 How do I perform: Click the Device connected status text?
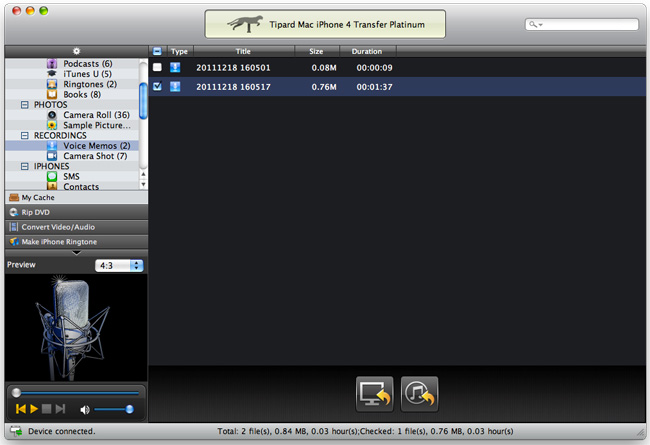[x=61, y=431]
